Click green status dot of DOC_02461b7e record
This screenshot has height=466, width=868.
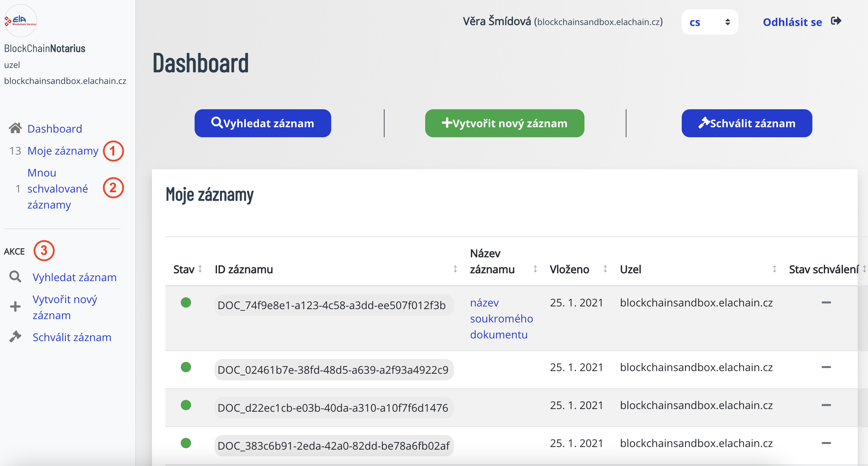tap(186, 367)
